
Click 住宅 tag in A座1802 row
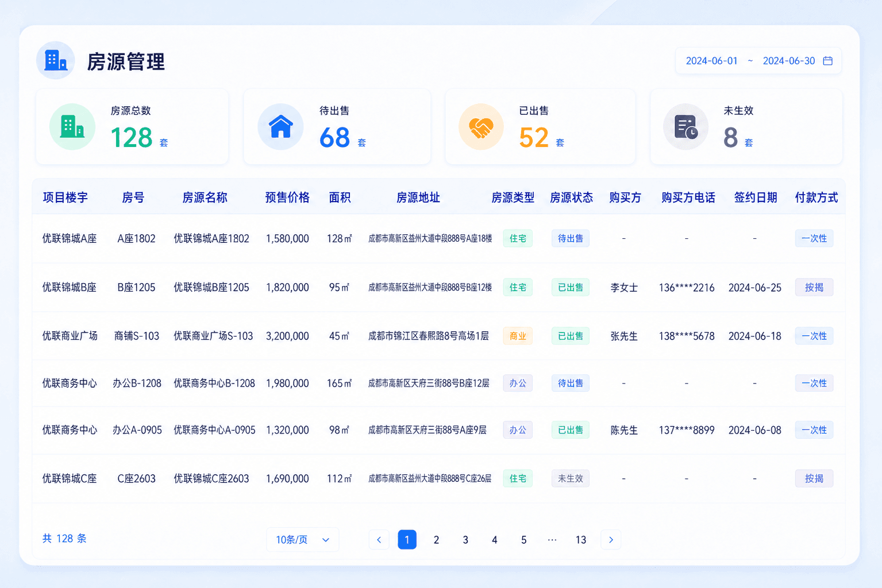pyautogui.click(x=518, y=238)
